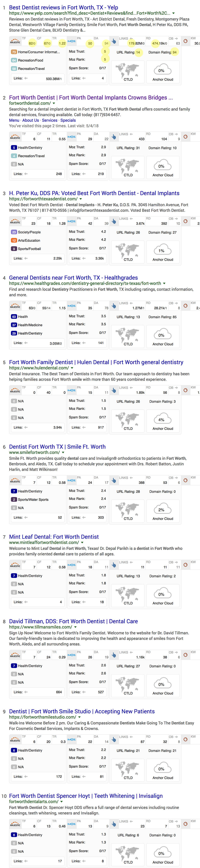Click the blue hand pointer icon in Yelp result
Image resolution: width=200 pixels, height=868 pixels.
114,42
